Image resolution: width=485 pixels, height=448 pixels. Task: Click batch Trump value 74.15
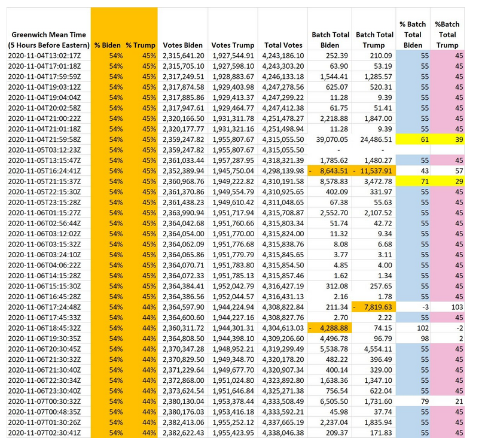(383, 328)
